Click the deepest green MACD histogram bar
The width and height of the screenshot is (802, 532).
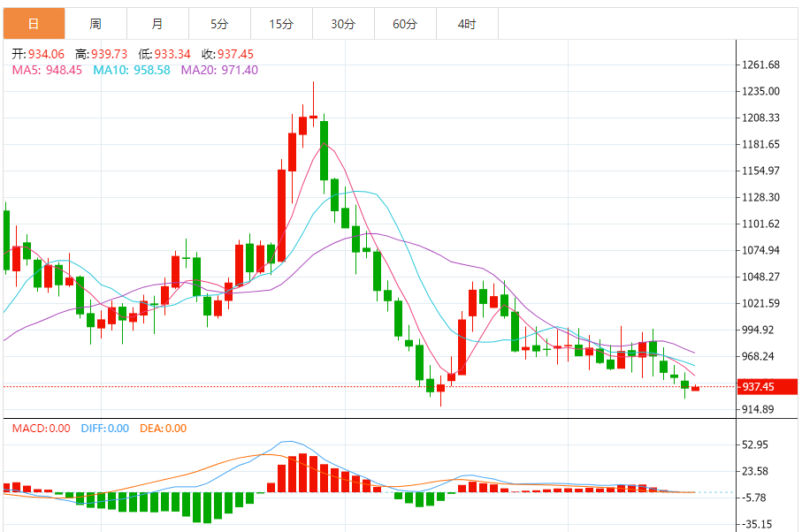[207, 507]
